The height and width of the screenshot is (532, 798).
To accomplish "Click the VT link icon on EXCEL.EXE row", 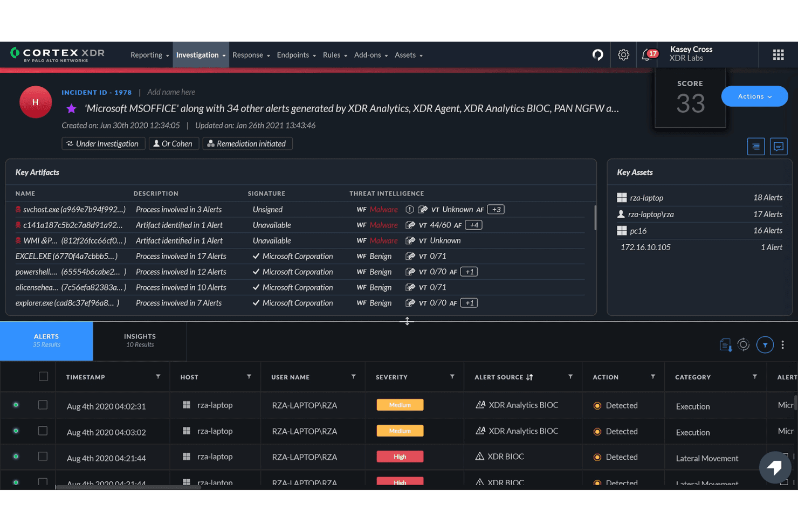I will point(410,256).
